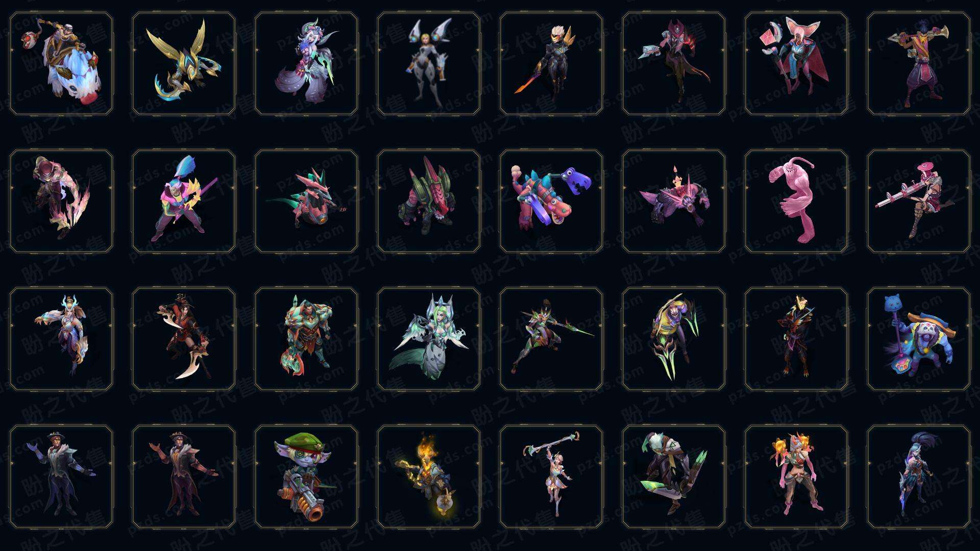980x551 pixels.
Task: Select the masked fighter with flaming orange sword
Action: 551,64
